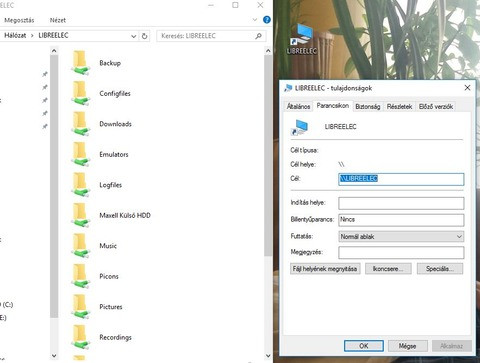This screenshot has width=480, height=363.
Task: Click the LIBREELEC breadcrumb in address bar
Action: click(x=53, y=35)
